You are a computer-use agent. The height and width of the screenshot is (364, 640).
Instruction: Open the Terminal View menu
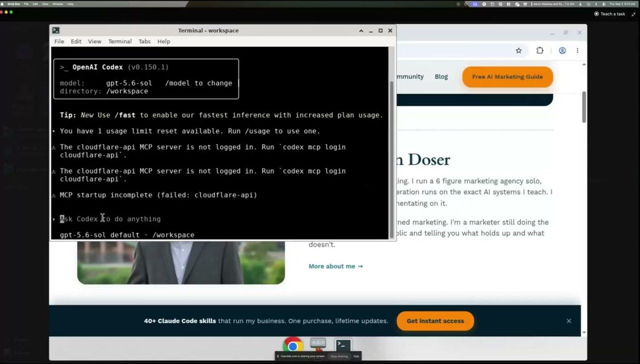[x=94, y=41]
